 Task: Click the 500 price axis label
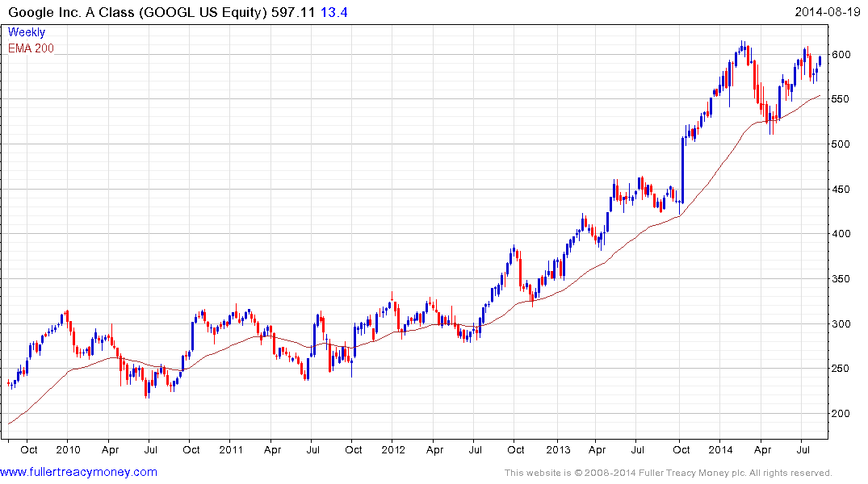click(x=841, y=144)
